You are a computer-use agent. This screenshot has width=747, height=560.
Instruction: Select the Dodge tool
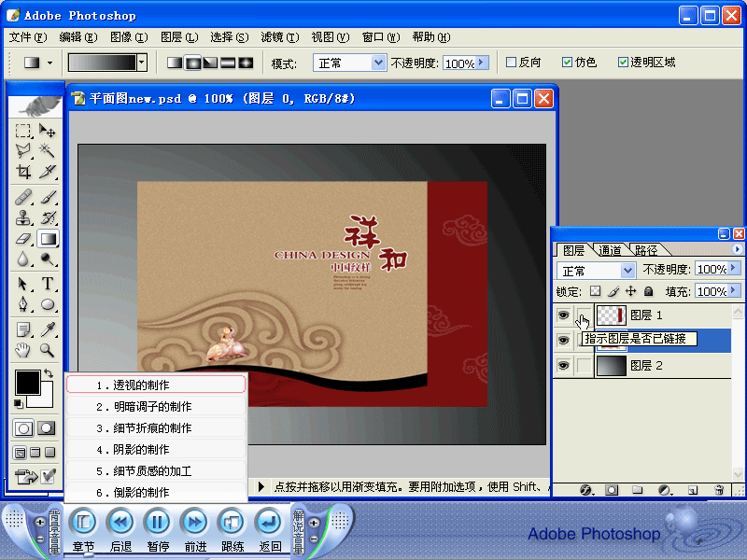48,259
